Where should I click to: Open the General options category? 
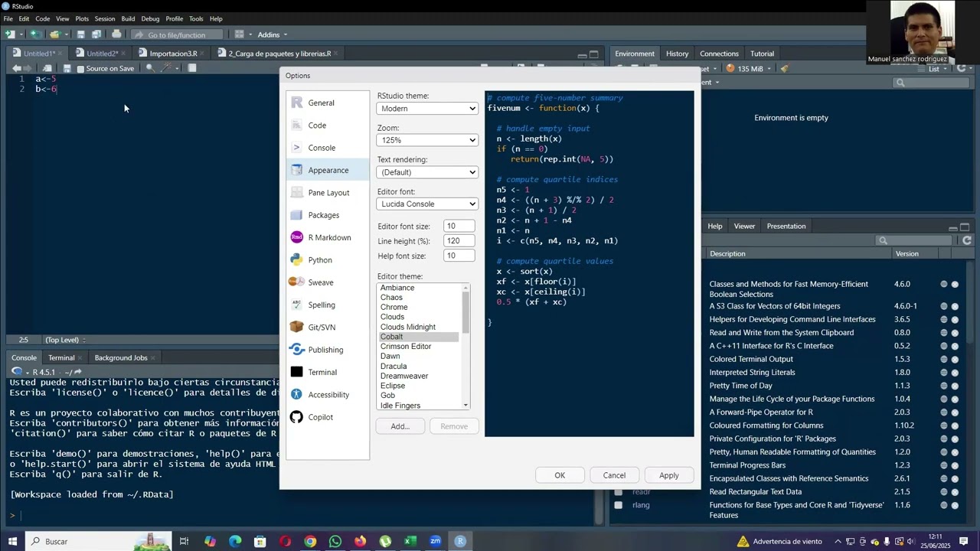coord(327,103)
